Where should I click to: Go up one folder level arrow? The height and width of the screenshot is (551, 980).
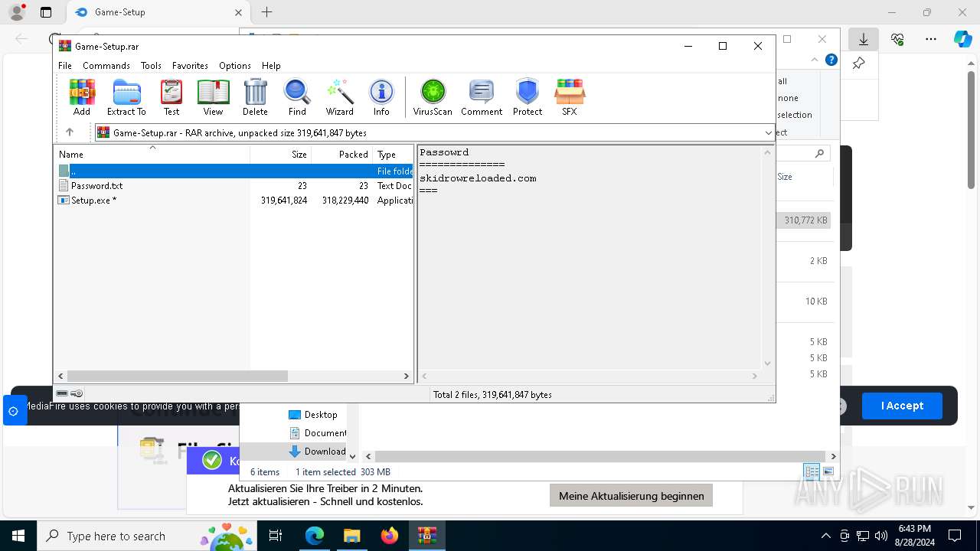click(x=69, y=132)
